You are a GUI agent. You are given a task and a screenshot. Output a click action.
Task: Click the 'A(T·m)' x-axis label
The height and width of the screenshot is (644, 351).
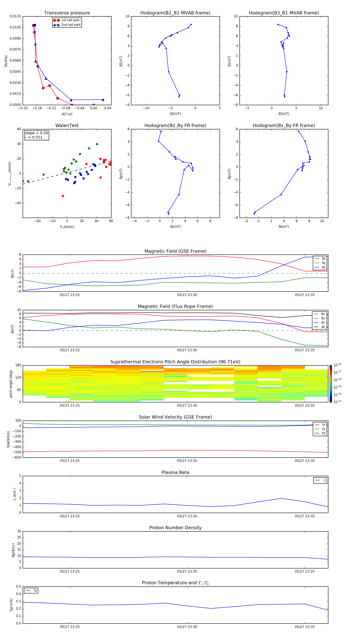point(67,114)
